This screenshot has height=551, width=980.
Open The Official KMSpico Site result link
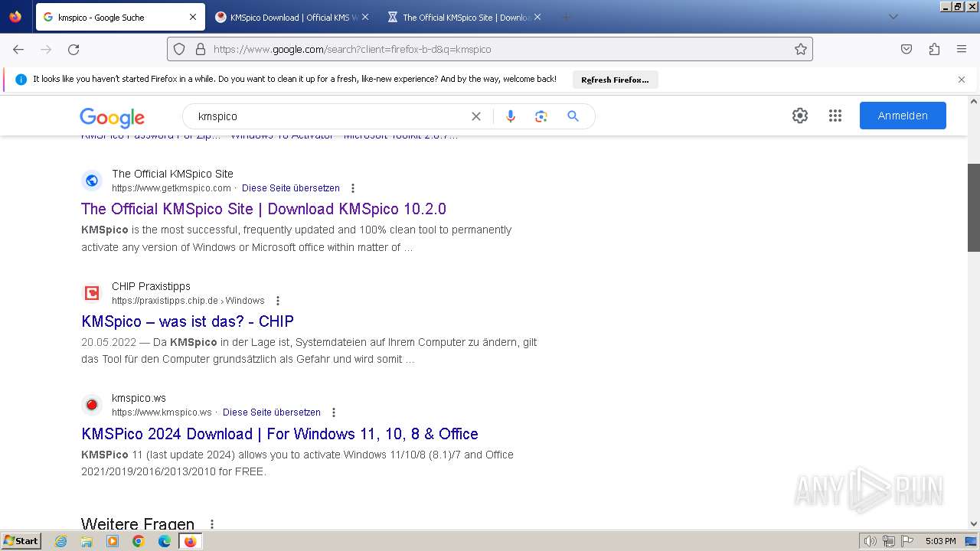(x=263, y=209)
